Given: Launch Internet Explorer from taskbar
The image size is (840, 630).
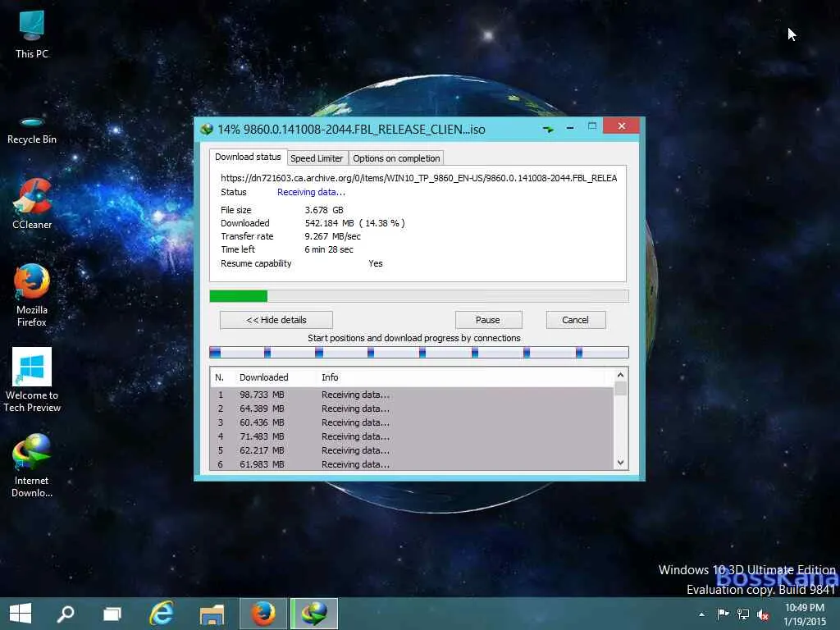Looking at the screenshot, I should pyautogui.click(x=162, y=614).
